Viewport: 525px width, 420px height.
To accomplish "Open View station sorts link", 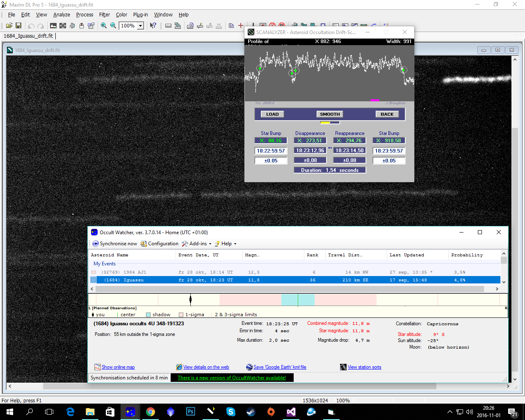I will (365, 367).
